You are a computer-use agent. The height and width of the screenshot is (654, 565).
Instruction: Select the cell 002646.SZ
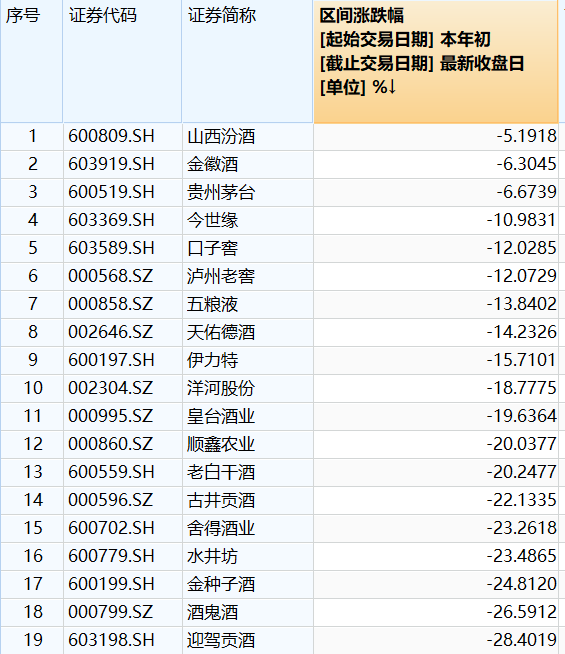click(123, 332)
